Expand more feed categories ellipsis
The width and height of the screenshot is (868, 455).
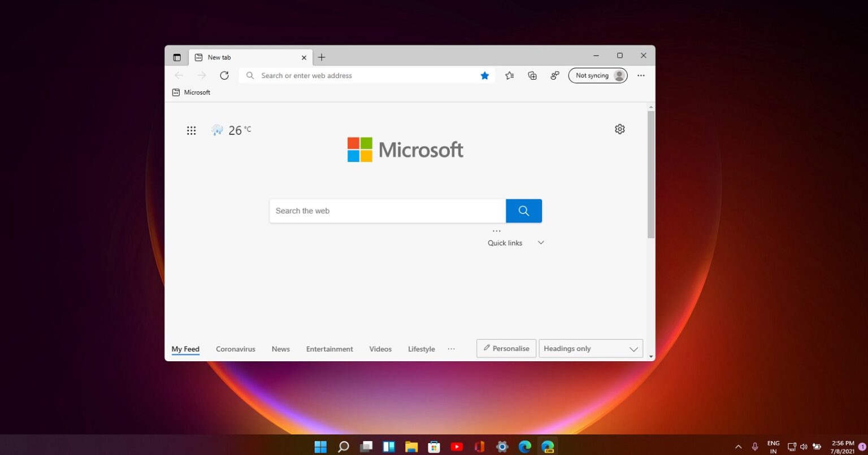pyautogui.click(x=451, y=349)
